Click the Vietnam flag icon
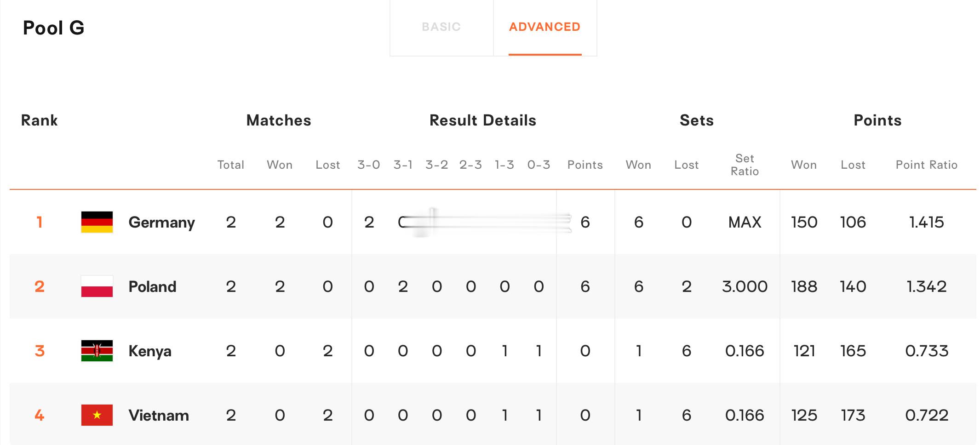The image size is (980, 445). [97, 415]
